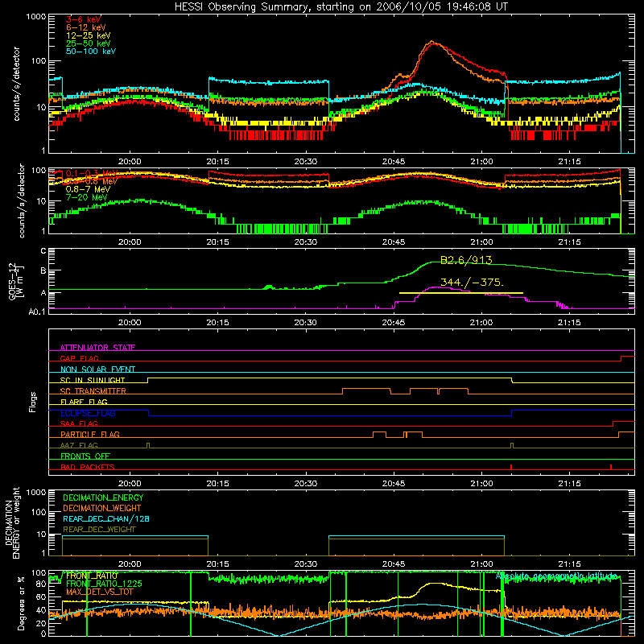
Task: Click the Absolute geomagnetic latitude label
Action: (x=556, y=576)
